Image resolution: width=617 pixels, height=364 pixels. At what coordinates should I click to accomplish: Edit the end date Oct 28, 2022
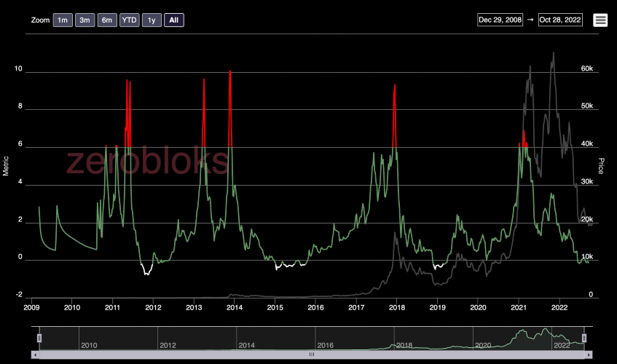coord(560,20)
